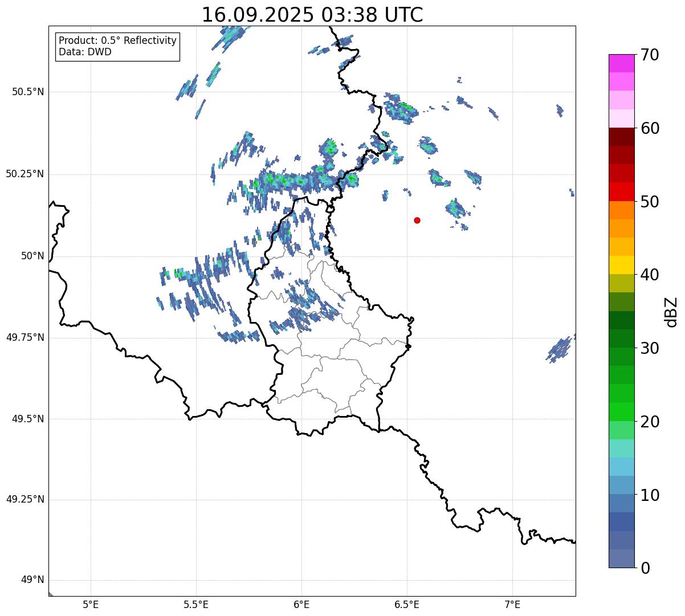Image resolution: width=685 pixels, height=616 pixels.
Task: Click the red station marker dot
Action: click(417, 220)
